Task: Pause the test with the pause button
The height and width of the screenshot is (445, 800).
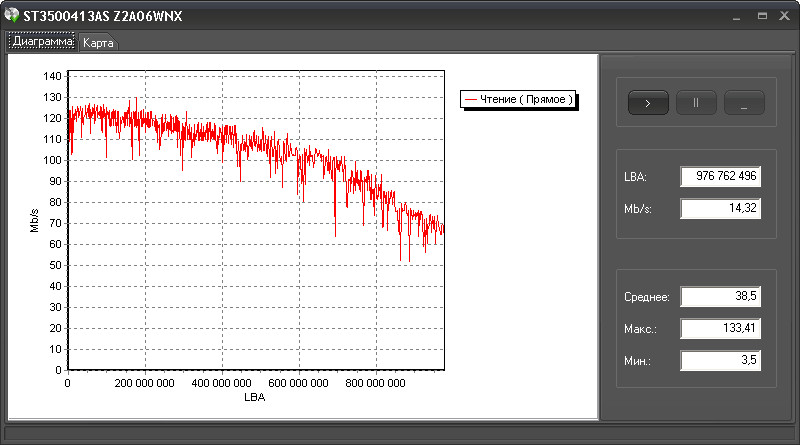Action: (696, 103)
